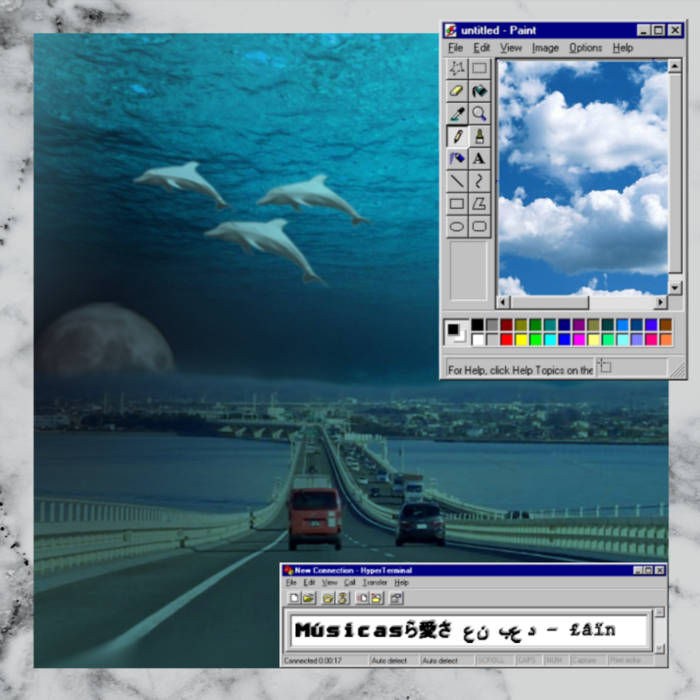Screen dimensions: 700x700
Task: Select the Text tool in Paint
Action: click(479, 158)
